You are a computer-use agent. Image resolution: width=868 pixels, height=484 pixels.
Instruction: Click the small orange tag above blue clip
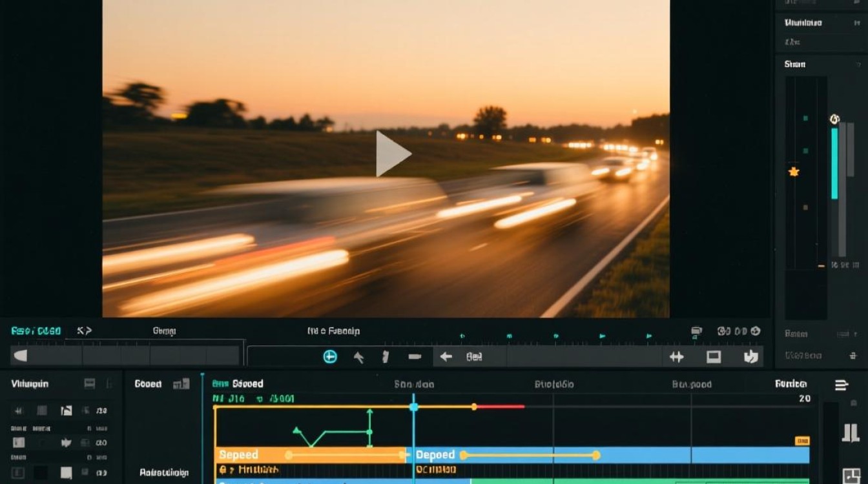coord(802,441)
